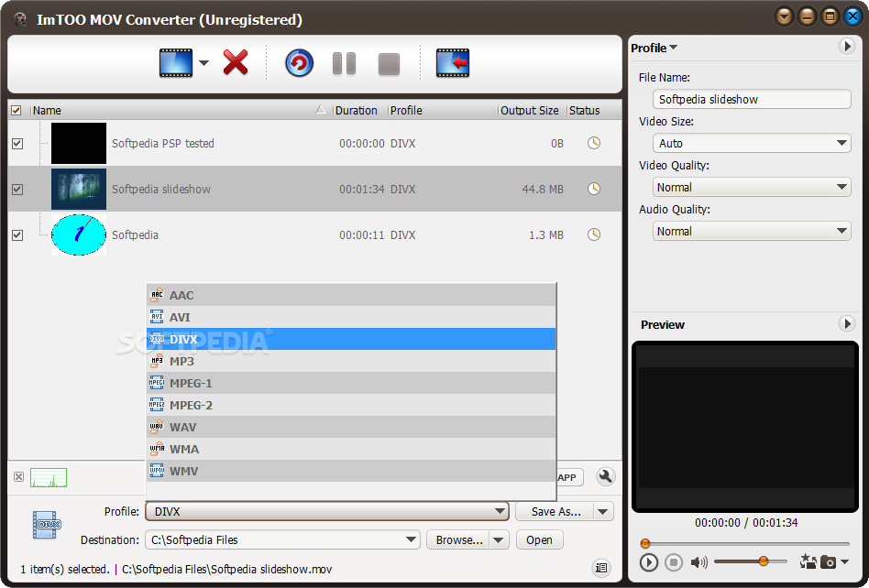Screen dimensions: 869x588
Task: Click the Open destination button
Action: [x=539, y=539]
